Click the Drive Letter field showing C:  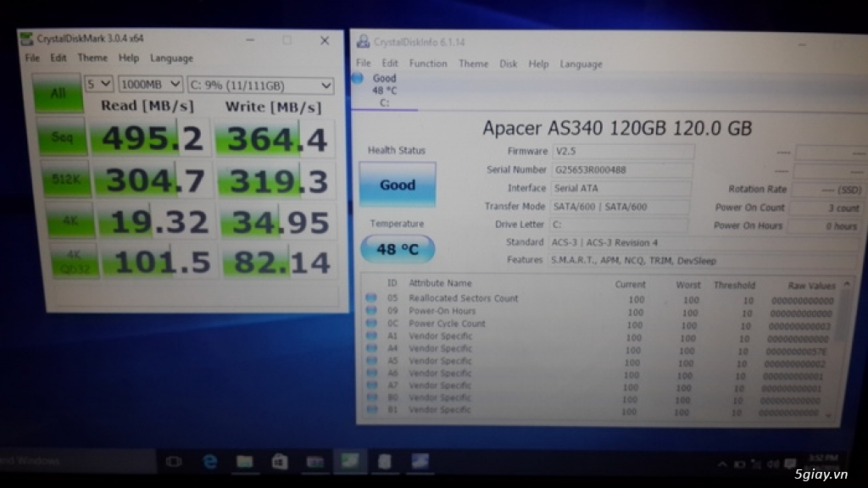[618, 225]
